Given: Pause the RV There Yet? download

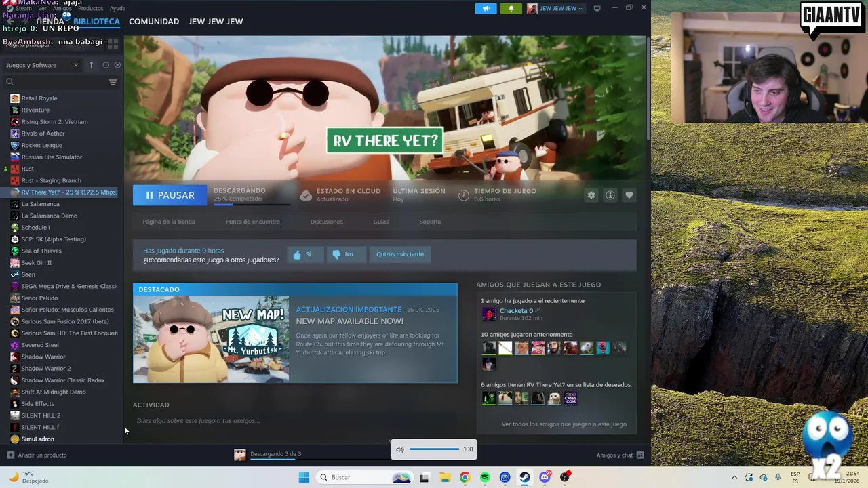Looking at the screenshot, I should tap(170, 195).
